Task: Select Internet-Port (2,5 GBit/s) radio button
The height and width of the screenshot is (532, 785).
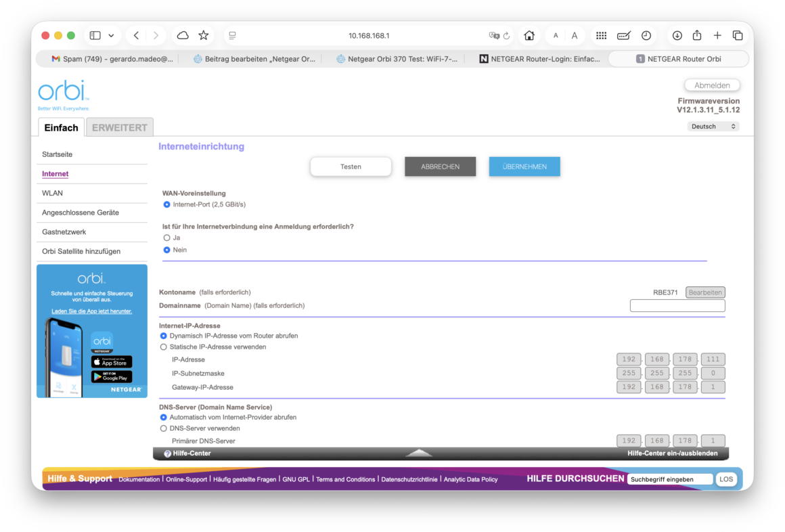Action: pyautogui.click(x=166, y=205)
